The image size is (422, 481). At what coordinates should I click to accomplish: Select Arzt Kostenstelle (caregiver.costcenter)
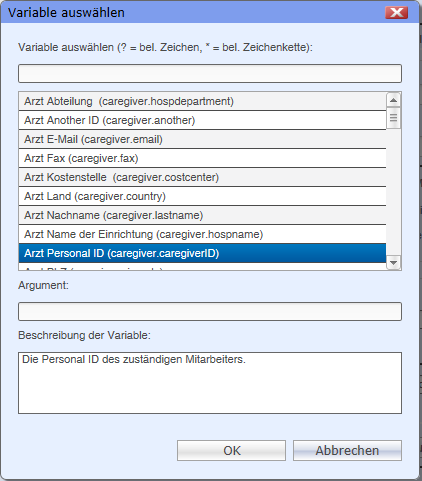coord(202,177)
